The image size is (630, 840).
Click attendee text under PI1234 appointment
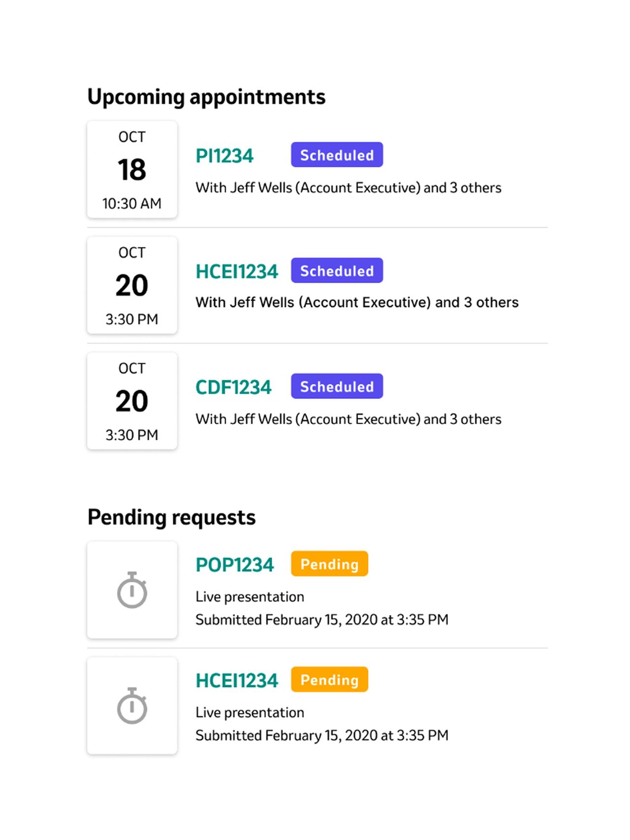pos(348,187)
